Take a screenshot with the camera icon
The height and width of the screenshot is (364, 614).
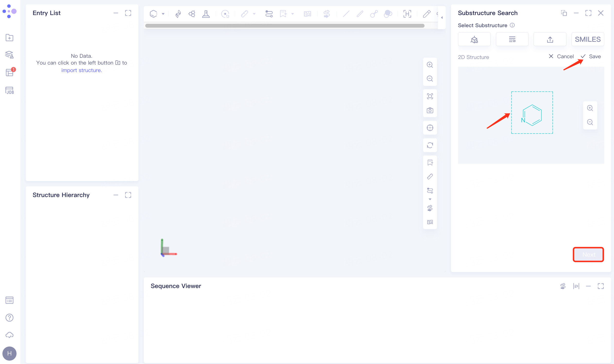click(430, 110)
